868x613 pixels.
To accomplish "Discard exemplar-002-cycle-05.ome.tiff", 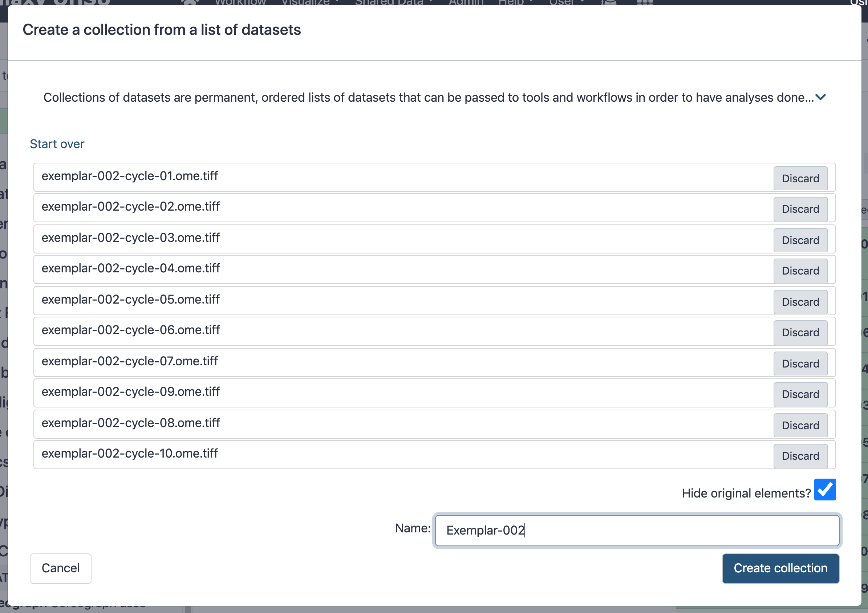I will click(800, 302).
